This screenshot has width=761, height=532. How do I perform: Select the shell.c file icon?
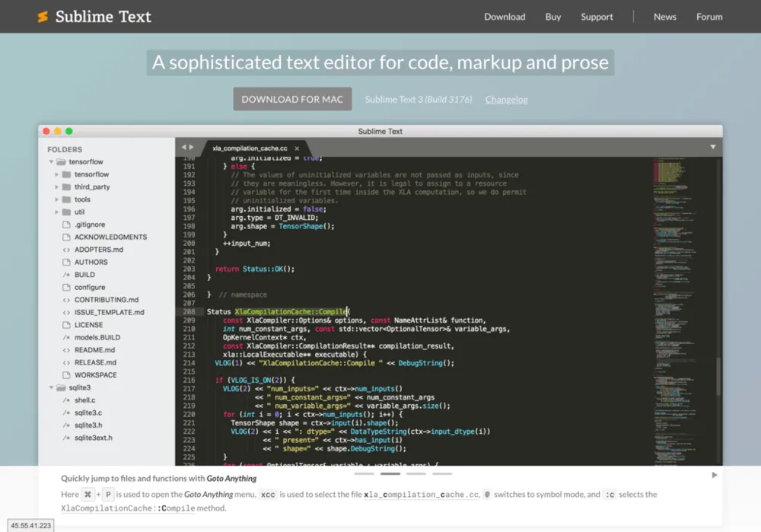pos(66,400)
